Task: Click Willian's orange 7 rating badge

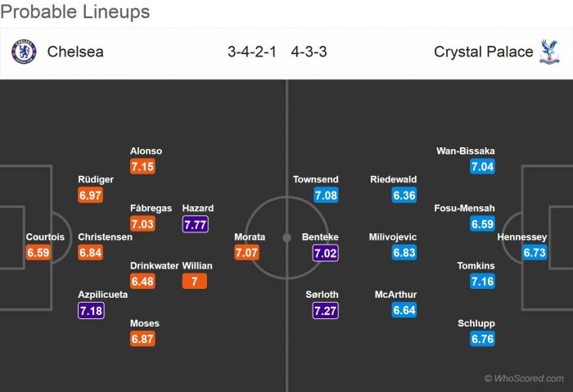Action: click(x=195, y=282)
